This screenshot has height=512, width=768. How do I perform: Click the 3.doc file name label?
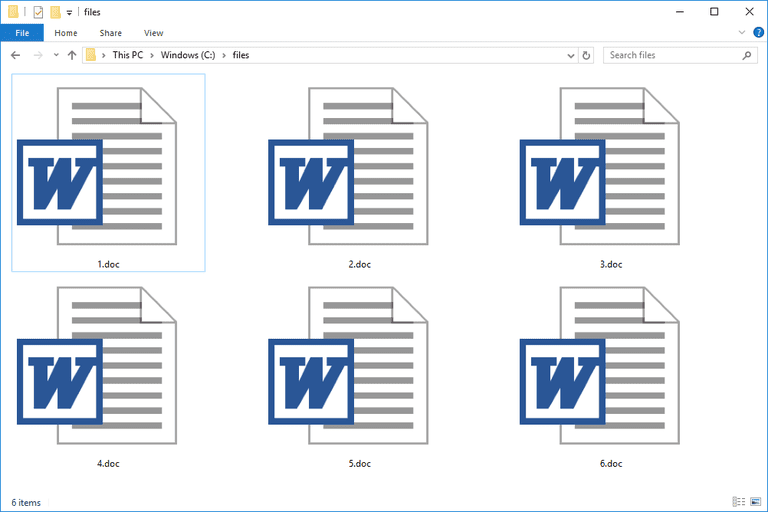pos(611,264)
